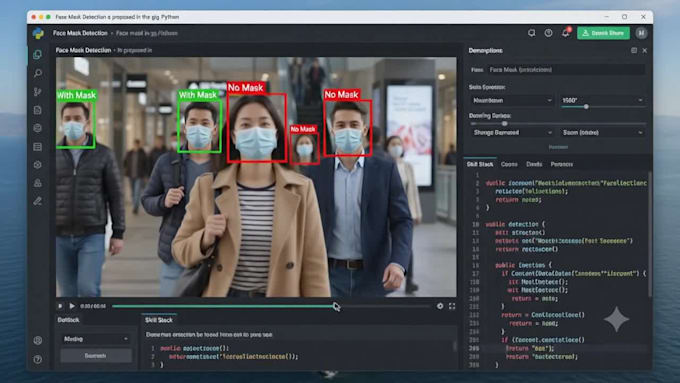680x383 pixels.
Task: Click the No Mask label above the woman in the tan coat
Action: coord(245,88)
